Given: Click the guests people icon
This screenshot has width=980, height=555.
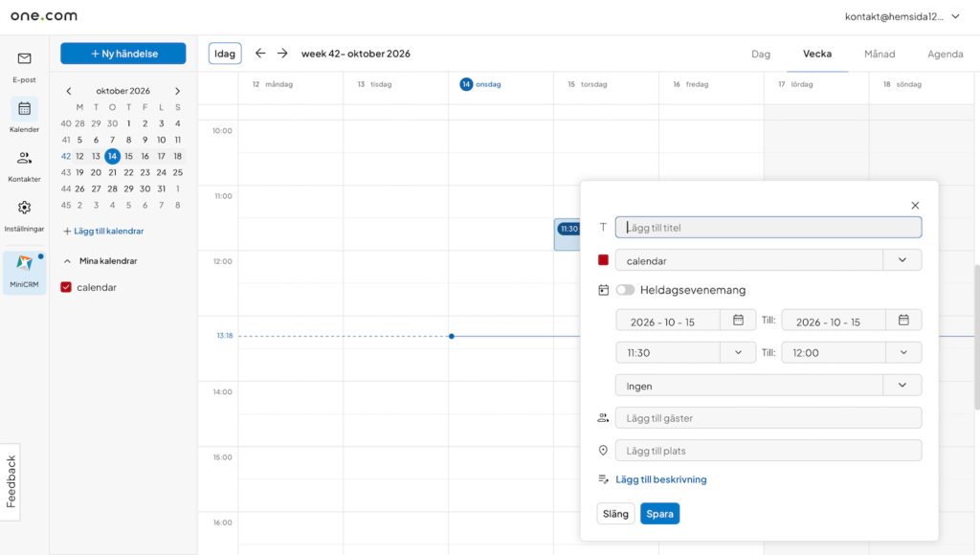Looking at the screenshot, I should pyautogui.click(x=603, y=418).
